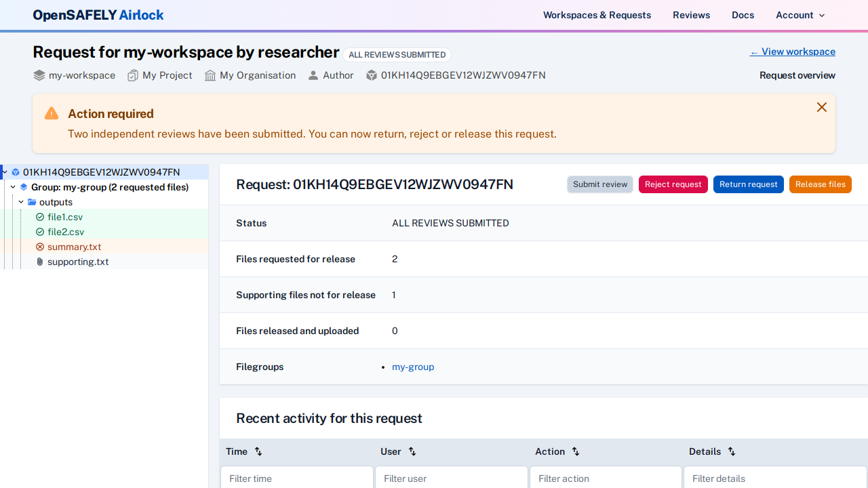This screenshot has height=488, width=868.
Task: Toggle sorting on the User column
Action: pos(412,451)
